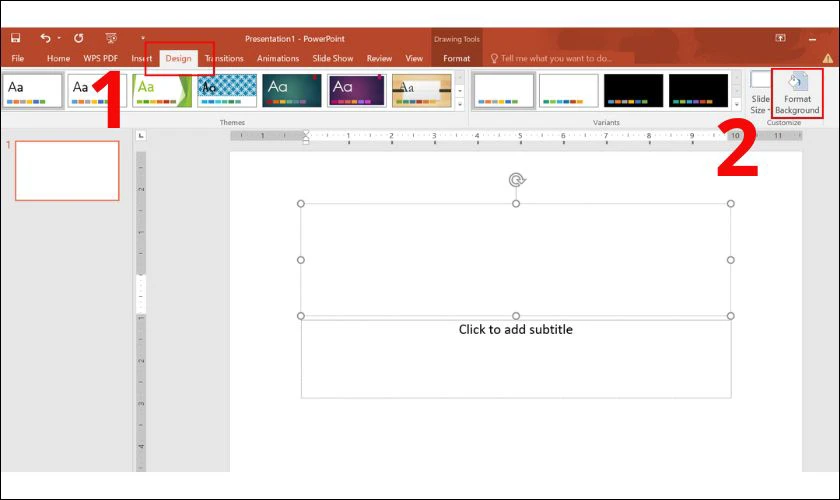This screenshot has height=500, width=840.
Task: Click the 'Click to add subtitle' placeholder
Action: point(516,330)
